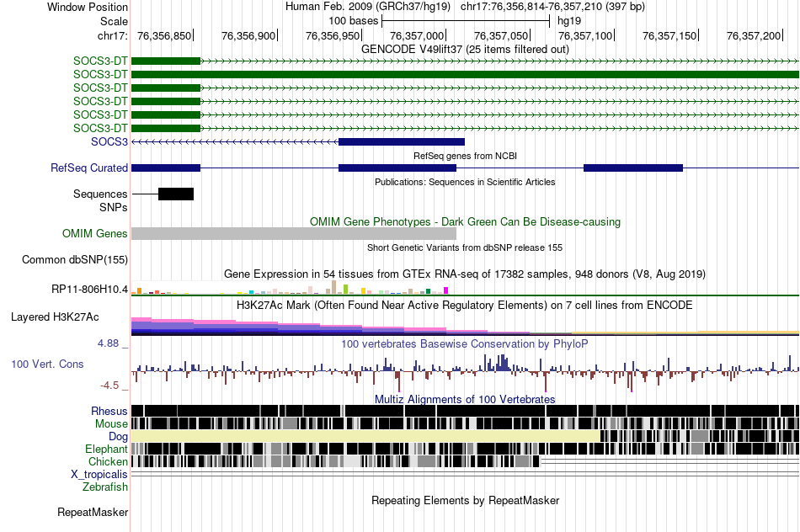800x532 pixels.
Task: Select the Chicken alignment label
Action: coord(108,461)
